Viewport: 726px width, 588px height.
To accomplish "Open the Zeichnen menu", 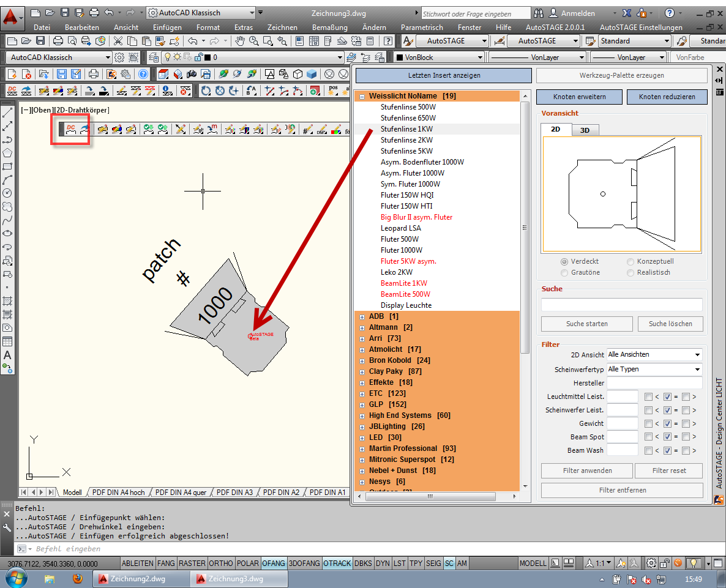I will [282, 28].
